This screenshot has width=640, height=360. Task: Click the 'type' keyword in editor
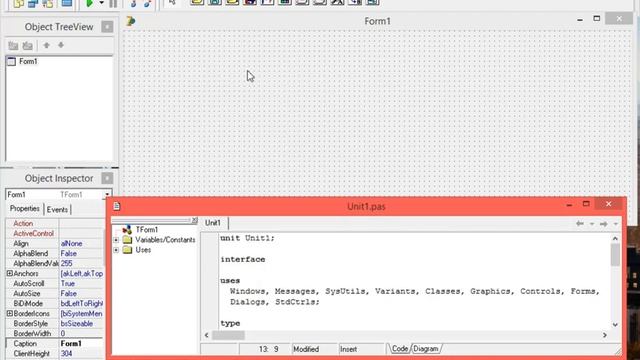click(230, 324)
